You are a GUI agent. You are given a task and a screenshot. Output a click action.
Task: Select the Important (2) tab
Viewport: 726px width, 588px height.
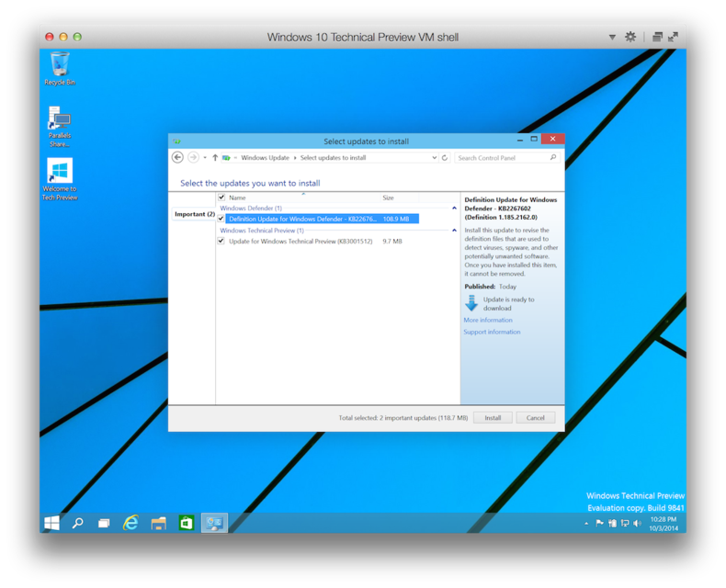click(195, 214)
